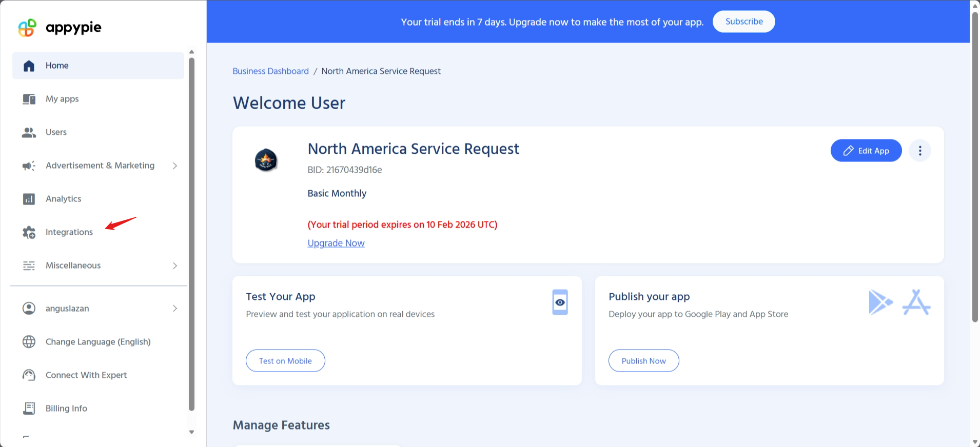Click the My apps devices icon
Screen dimensions: 980x447
tap(29, 99)
